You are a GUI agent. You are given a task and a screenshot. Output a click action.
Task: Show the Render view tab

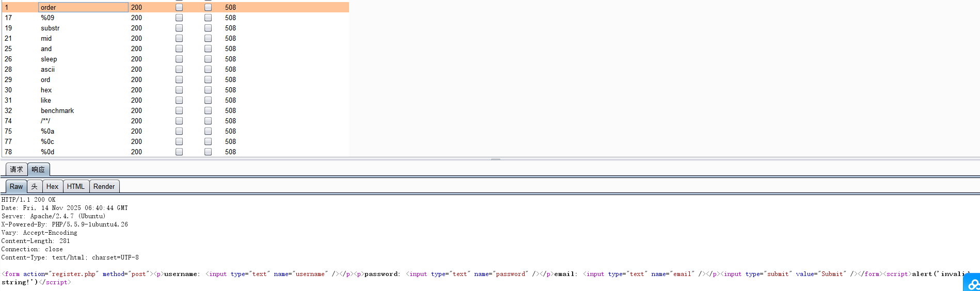104,186
